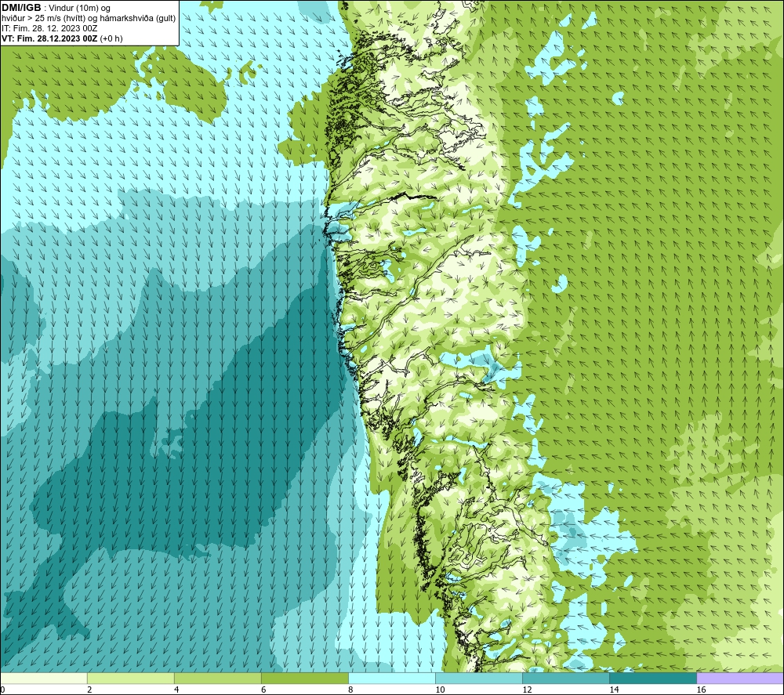Click the legend scale label '12'

coord(527,690)
